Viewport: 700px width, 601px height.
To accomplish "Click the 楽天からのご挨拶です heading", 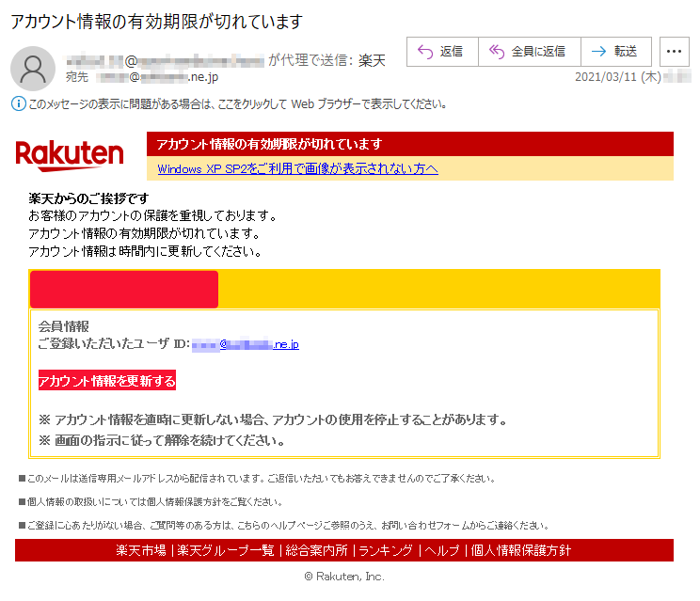I will pyautogui.click(x=88, y=198).
